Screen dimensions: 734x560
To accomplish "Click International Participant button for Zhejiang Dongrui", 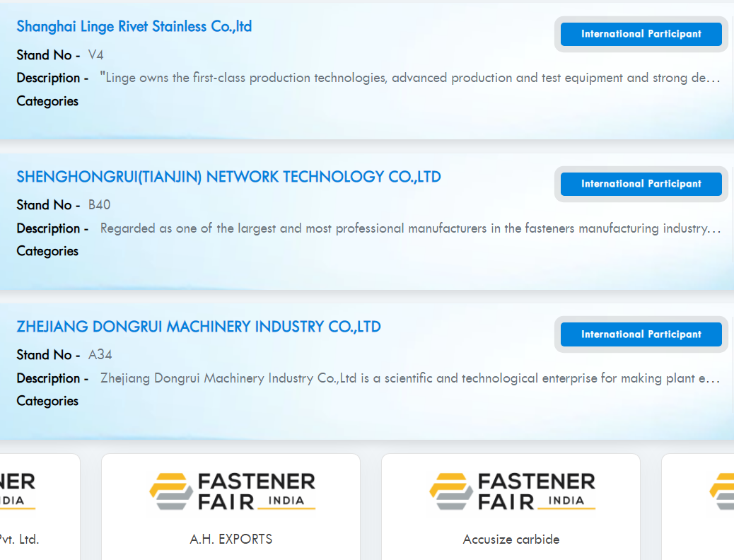I will (x=641, y=334).
